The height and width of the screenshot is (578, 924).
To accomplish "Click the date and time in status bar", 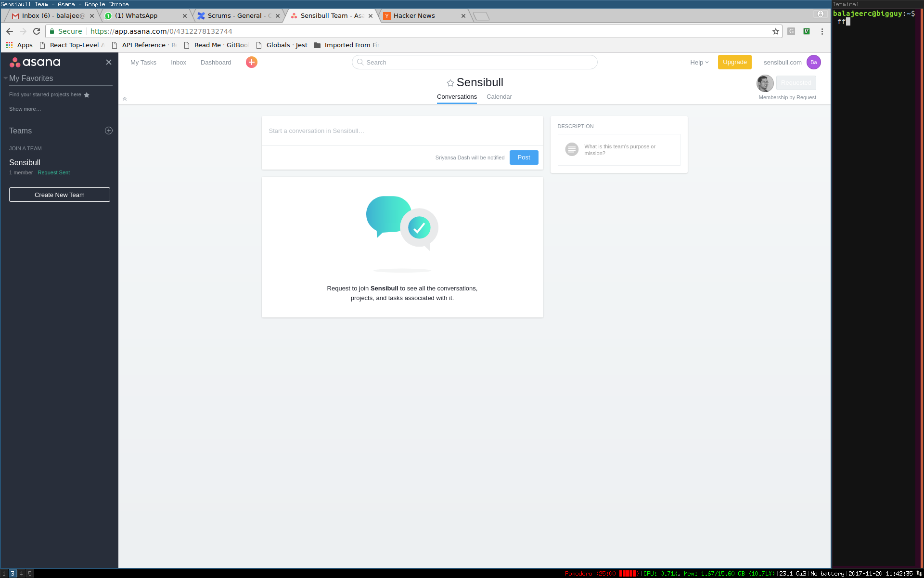I will click(x=880, y=574).
